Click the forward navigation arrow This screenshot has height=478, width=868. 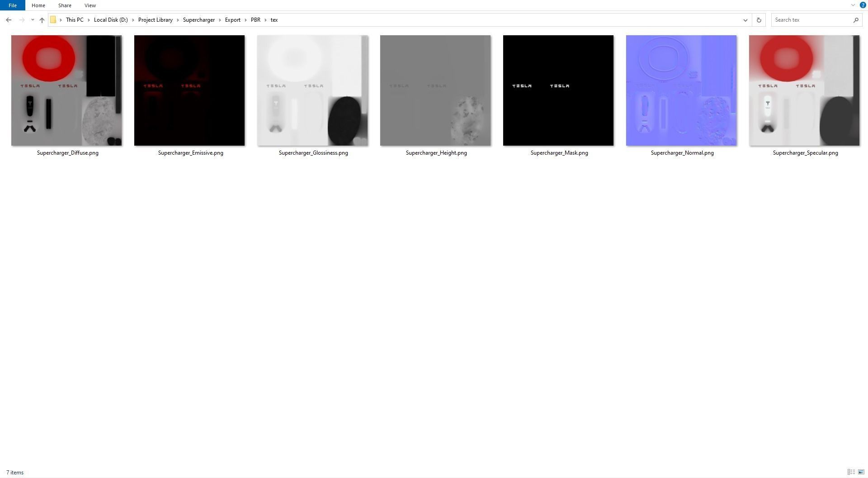22,20
